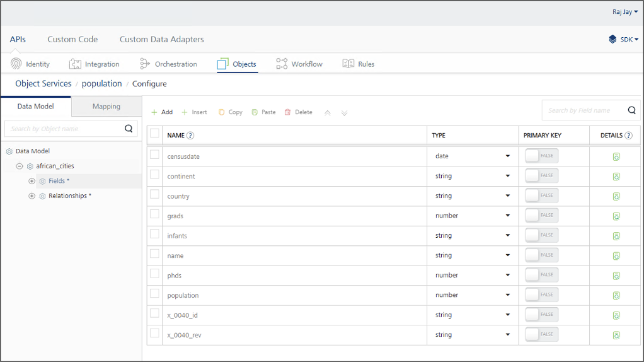
Task: Open the Workflow tab
Action: [x=299, y=64]
